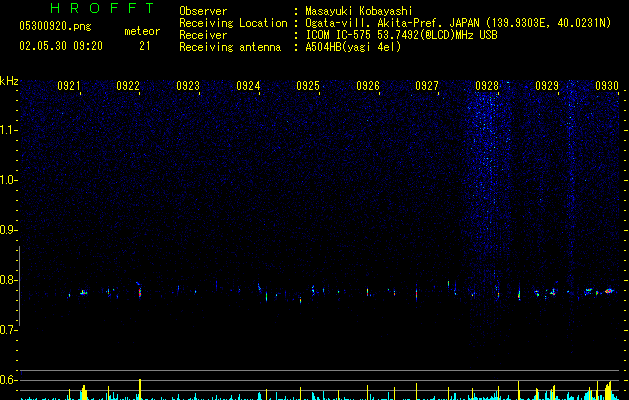
Task: Click the observer name Masayuki Kobayashi
Action: [359, 11]
